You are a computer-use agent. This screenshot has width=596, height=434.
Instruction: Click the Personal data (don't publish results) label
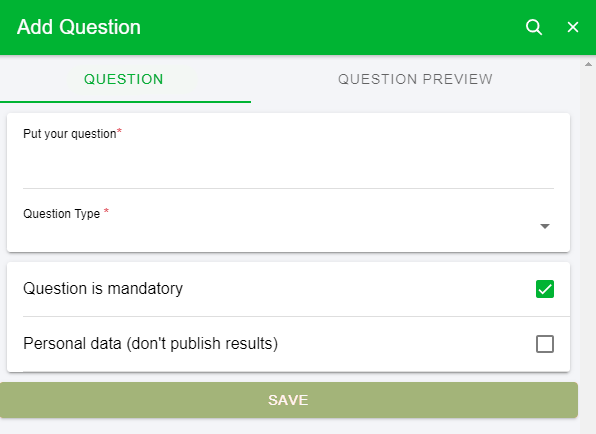pos(151,344)
